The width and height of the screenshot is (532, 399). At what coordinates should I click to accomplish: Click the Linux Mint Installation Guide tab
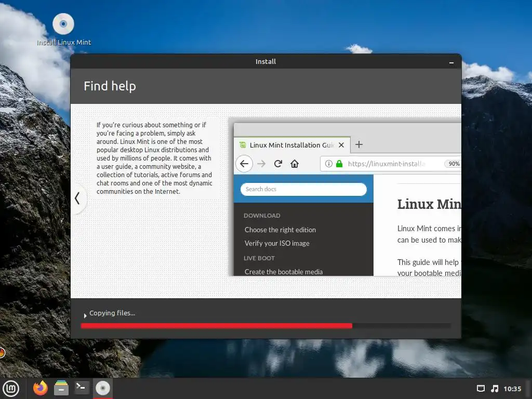click(x=292, y=145)
